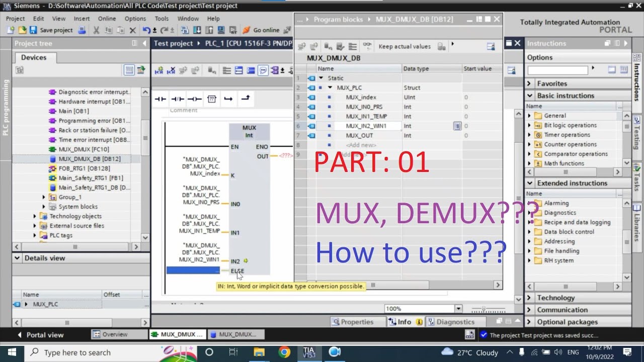Screen dimensions: 644x362
Task: Switch to Portal view
Action: click(x=40, y=335)
